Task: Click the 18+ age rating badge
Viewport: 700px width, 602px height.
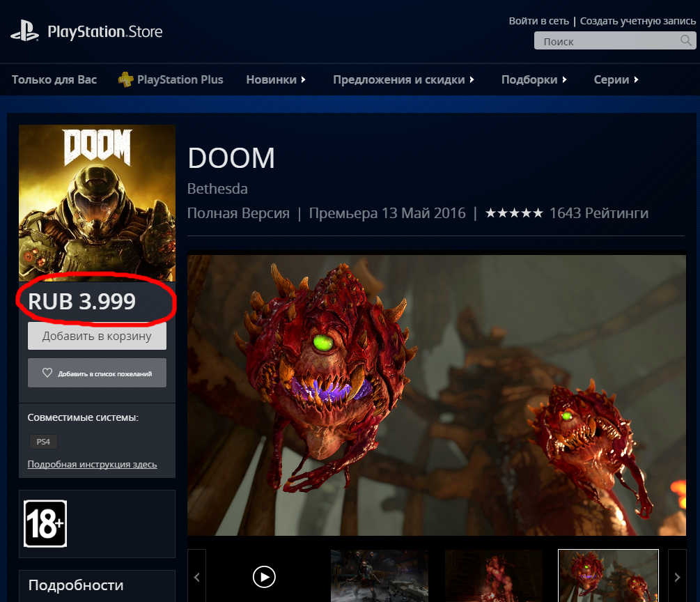Action: pos(45,523)
